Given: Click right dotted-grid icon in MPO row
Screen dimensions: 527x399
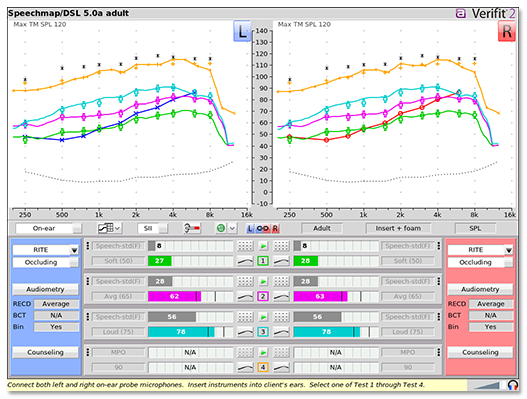Looking at the screenshot, I should coord(281,352).
